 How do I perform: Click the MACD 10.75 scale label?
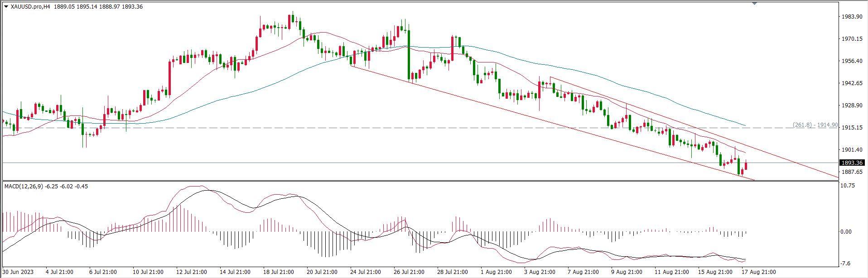847,186
